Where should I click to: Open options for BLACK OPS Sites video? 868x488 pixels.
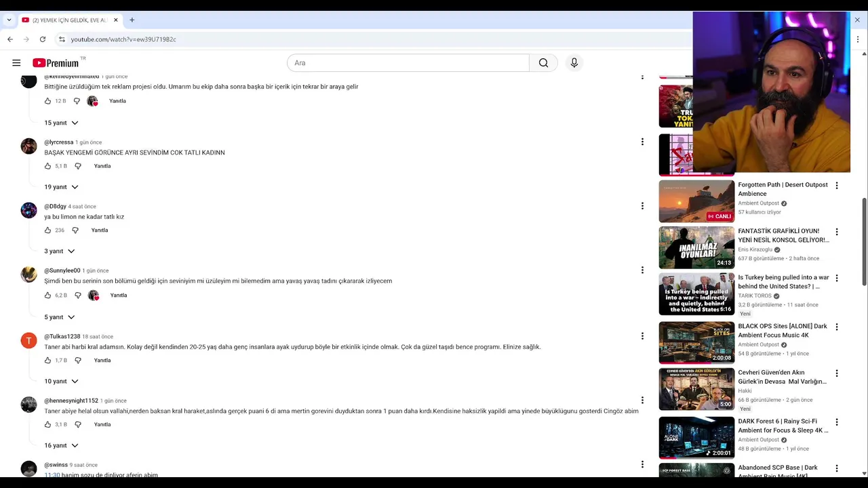coord(837,327)
